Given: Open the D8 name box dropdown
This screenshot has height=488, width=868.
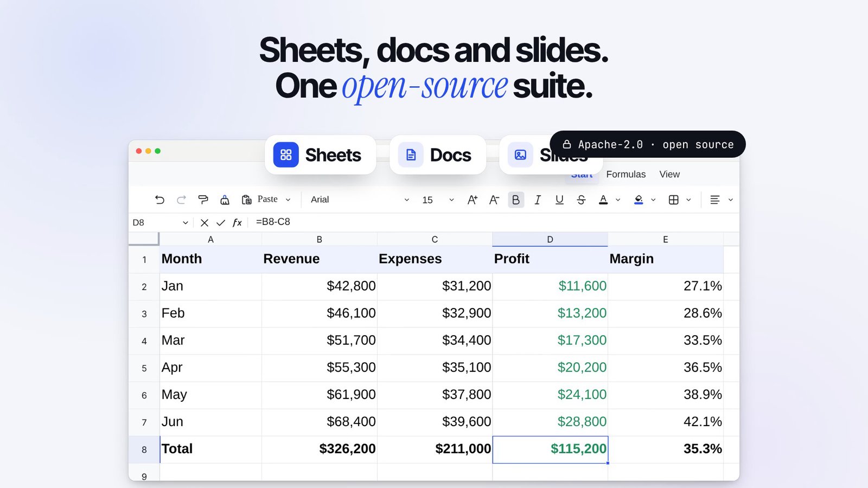Looking at the screenshot, I should pos(186,222).
